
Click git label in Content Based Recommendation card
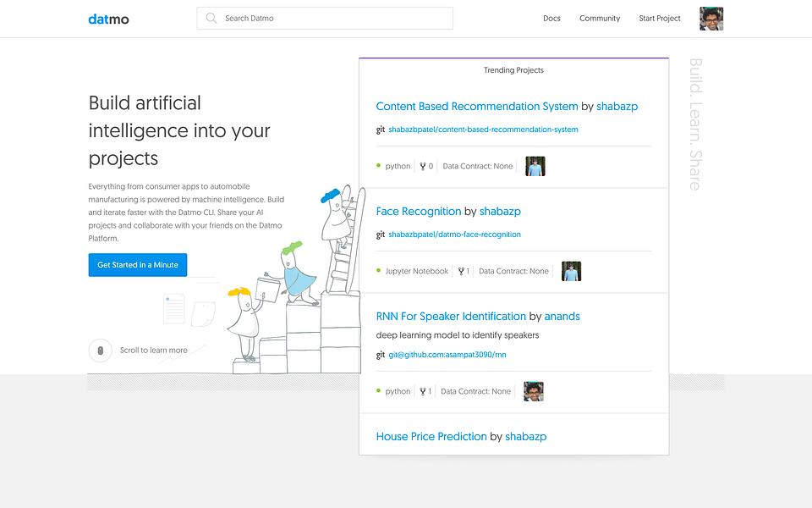click(381, 130)
